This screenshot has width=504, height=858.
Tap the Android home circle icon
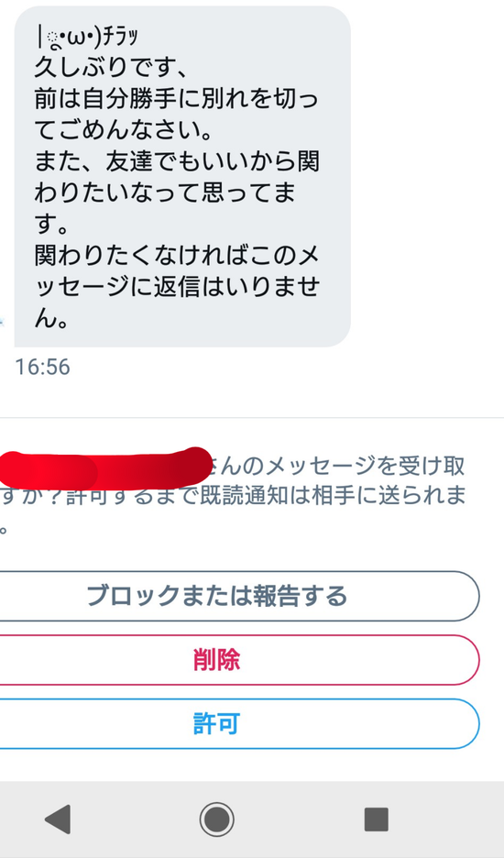(x=216, y=819)
